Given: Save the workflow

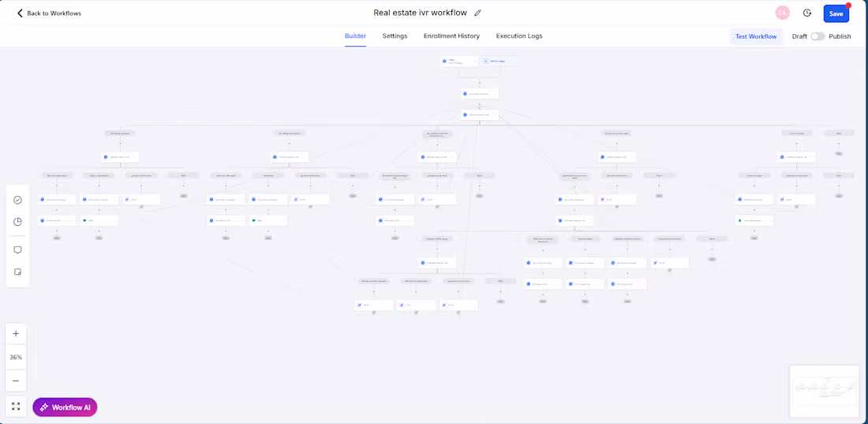Looking at the screenshot, I should (836, 14).
